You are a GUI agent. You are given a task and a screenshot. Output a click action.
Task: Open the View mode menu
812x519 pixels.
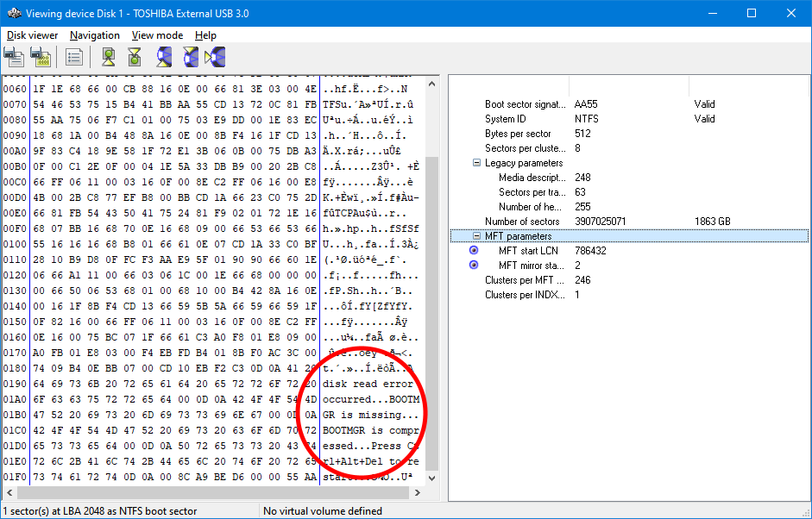tap(157, 35)
